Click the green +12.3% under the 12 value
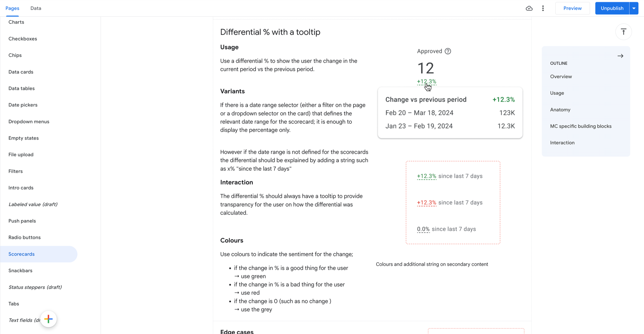The height and width of the screenshot is (334, 644). pos(427,81)
